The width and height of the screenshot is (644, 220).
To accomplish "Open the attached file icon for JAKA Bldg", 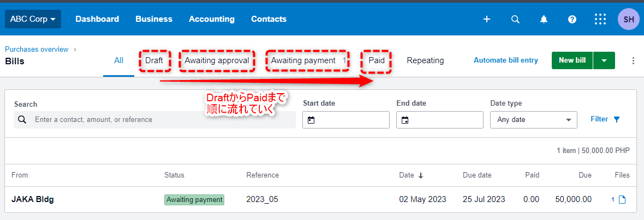I will [622, 199].
